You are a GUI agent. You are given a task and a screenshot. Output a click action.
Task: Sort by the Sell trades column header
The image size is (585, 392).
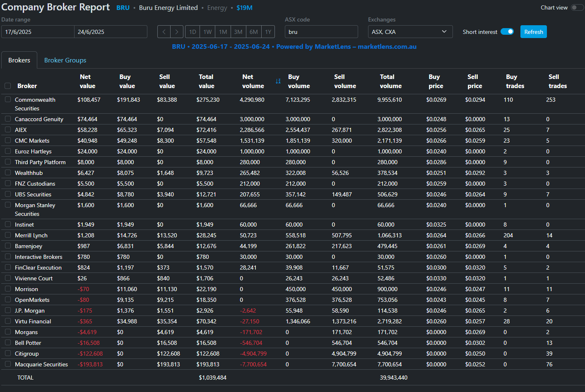point(558,81)
